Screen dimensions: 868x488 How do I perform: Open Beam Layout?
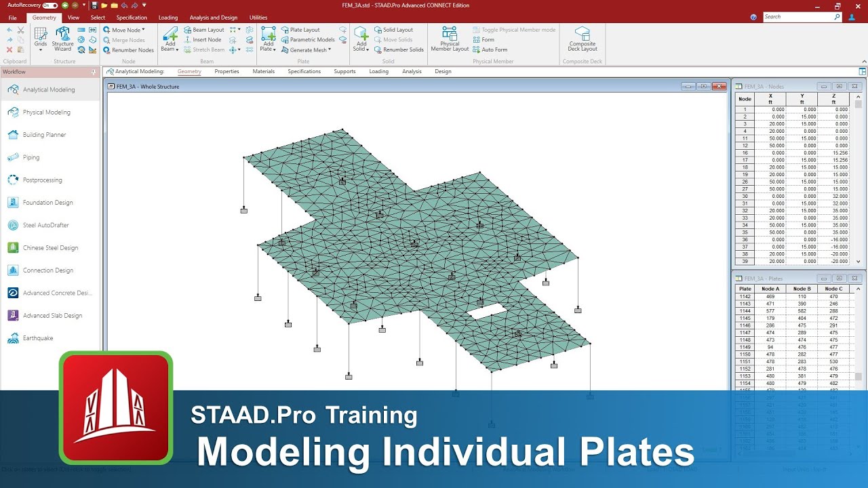coord(204,30)
